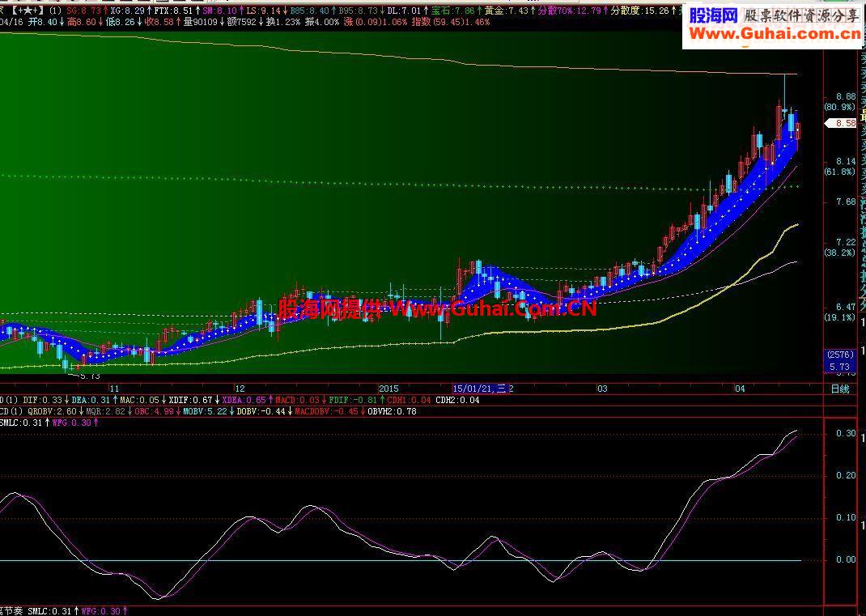Click the 指数(59.45)1.46% index value
866x616 pixels.
pyautogui.click(x=451, y=22)
